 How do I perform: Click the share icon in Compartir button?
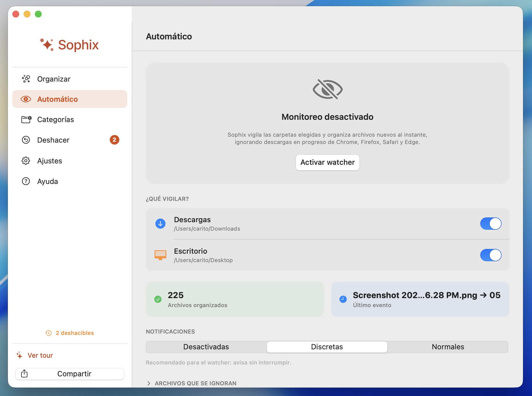pos(24,373)
